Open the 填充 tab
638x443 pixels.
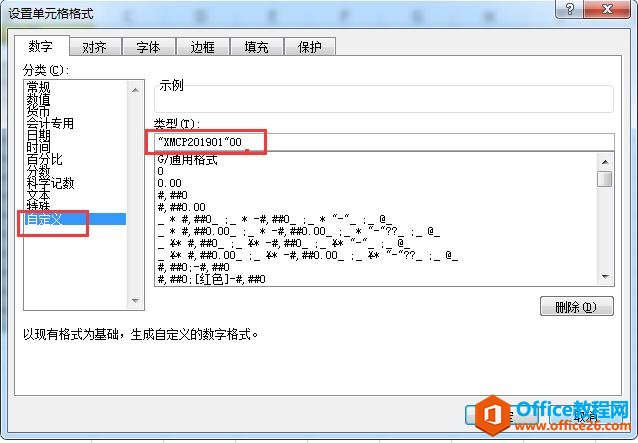(x=256, y=47)
